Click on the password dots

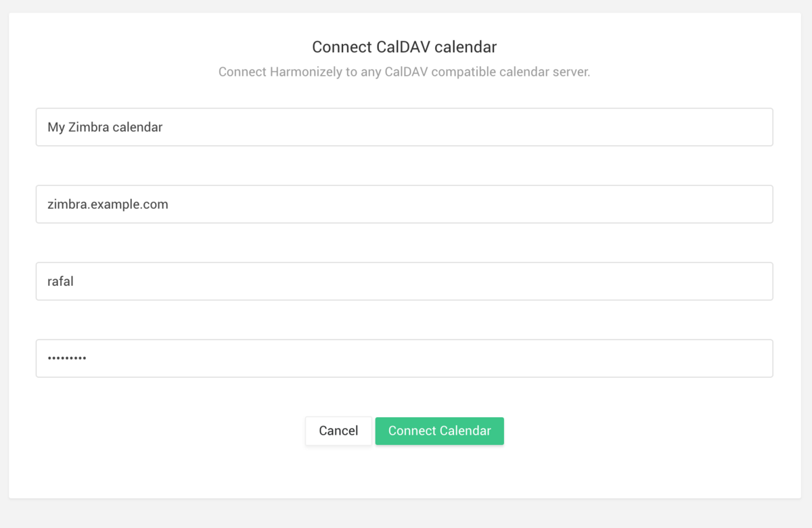pos(66,358)
